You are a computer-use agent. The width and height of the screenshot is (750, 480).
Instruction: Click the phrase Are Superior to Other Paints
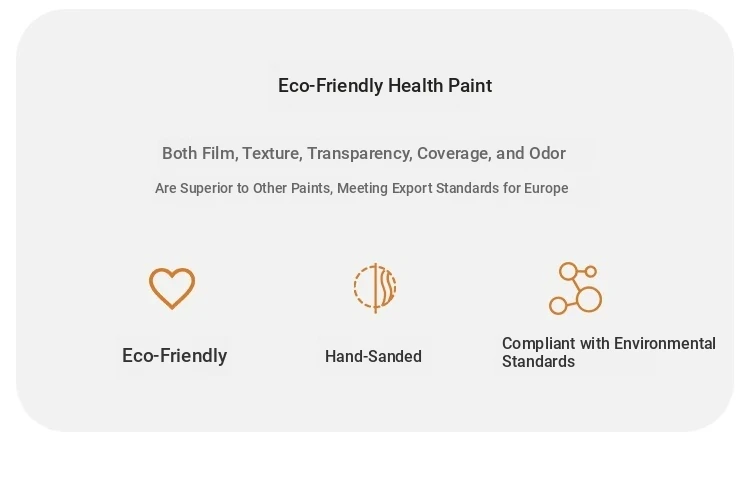(243, 188)
